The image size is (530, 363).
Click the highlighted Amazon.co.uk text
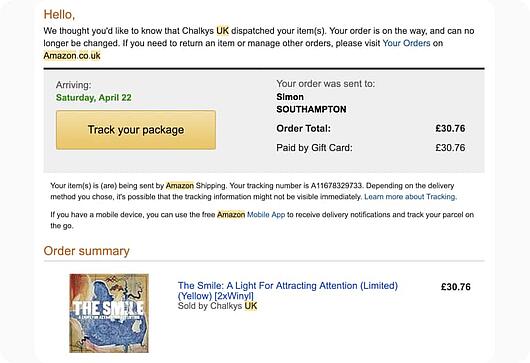click(72, 56)
